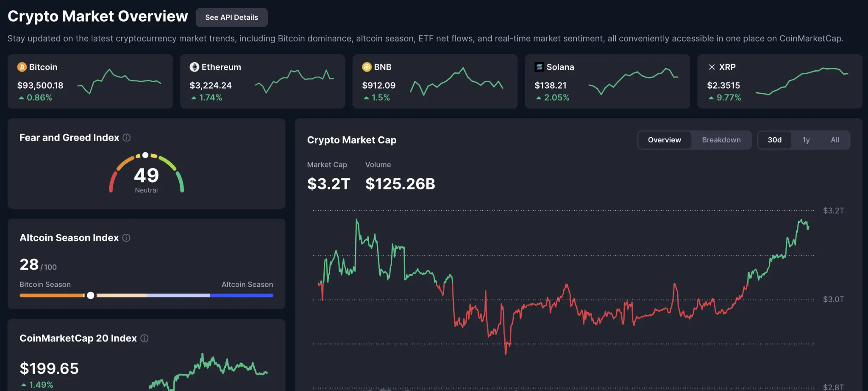Open the CoinMarketCap 20 Index info tooltip
This screenshot has height=391, width=868.
tap(144, 338)
